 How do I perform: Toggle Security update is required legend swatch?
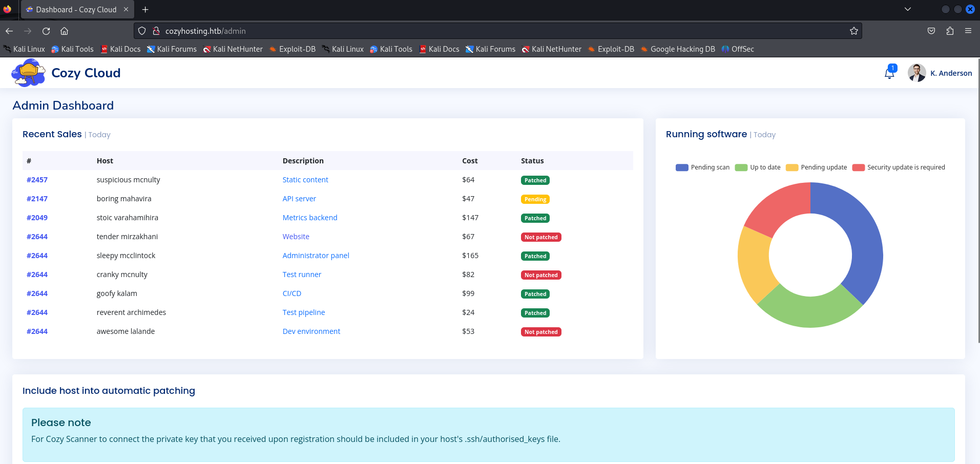click(x=859, y=167)
